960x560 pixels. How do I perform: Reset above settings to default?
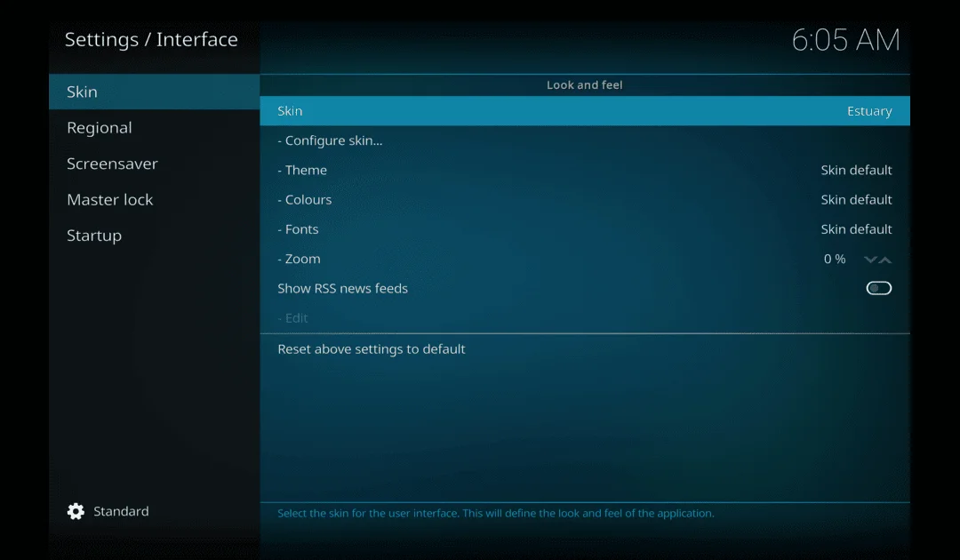coord(584,348)
